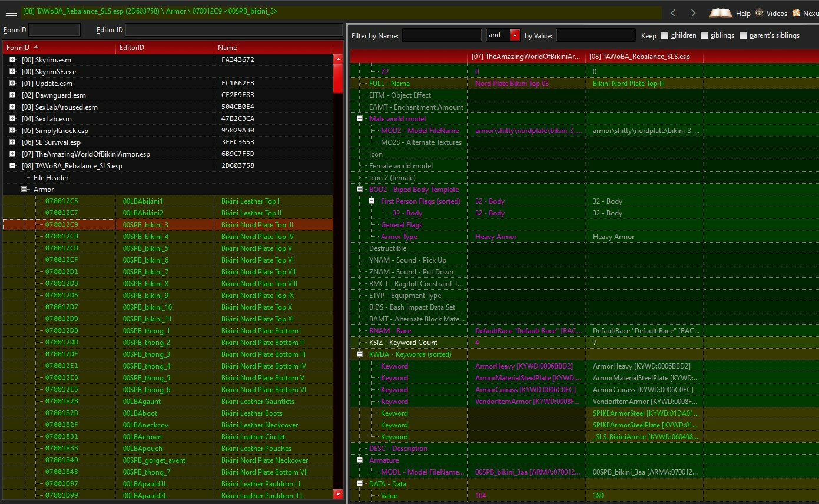Screen dimensions: 819x504
Task: Expand the [00] Skyrim.esm plugin node
Action: point(12,59)
